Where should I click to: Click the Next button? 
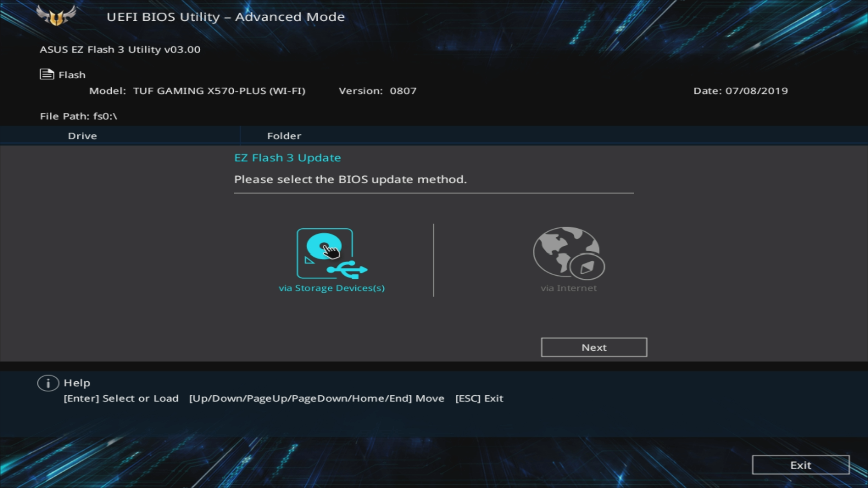coord(594,347)
